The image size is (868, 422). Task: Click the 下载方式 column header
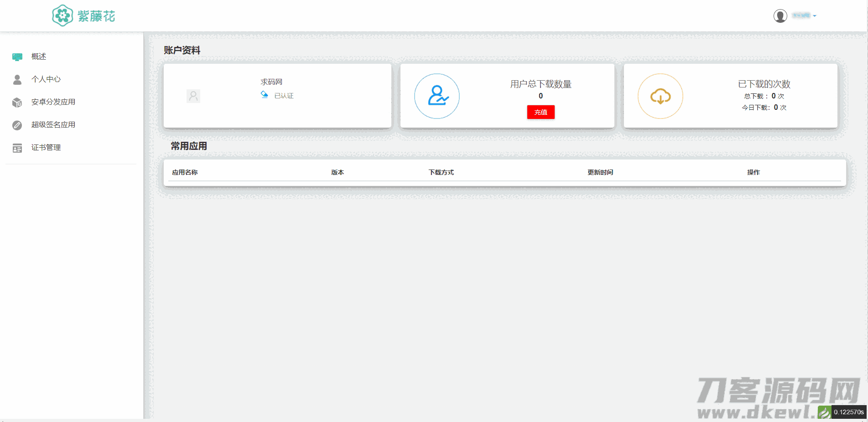pos(441,172)
